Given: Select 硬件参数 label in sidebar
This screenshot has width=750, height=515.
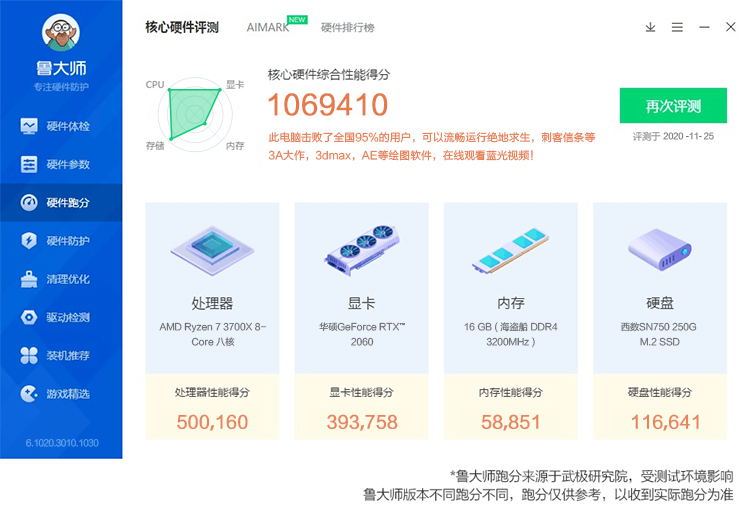Looking at the screenshot, I should coord(68,164).
